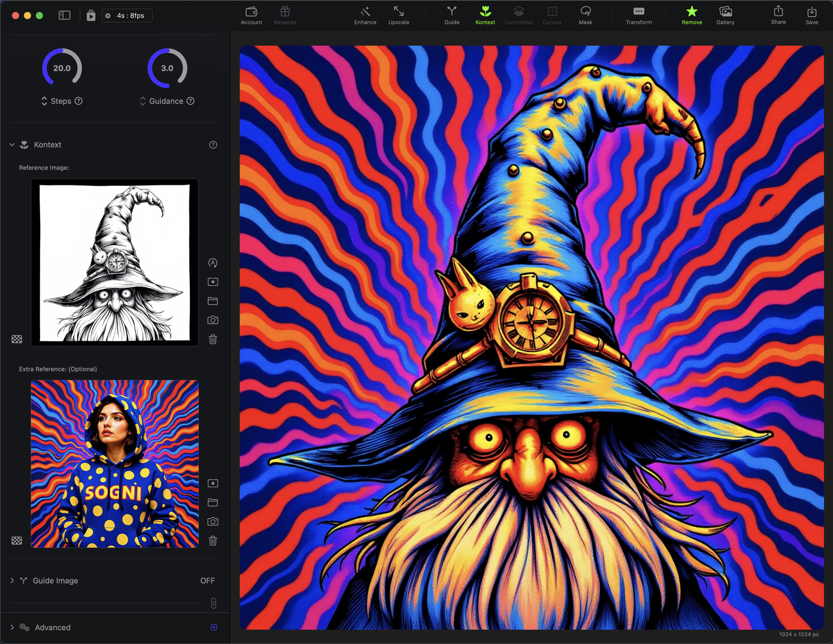
Task: Click the Share icon
Action: [778, 15]
